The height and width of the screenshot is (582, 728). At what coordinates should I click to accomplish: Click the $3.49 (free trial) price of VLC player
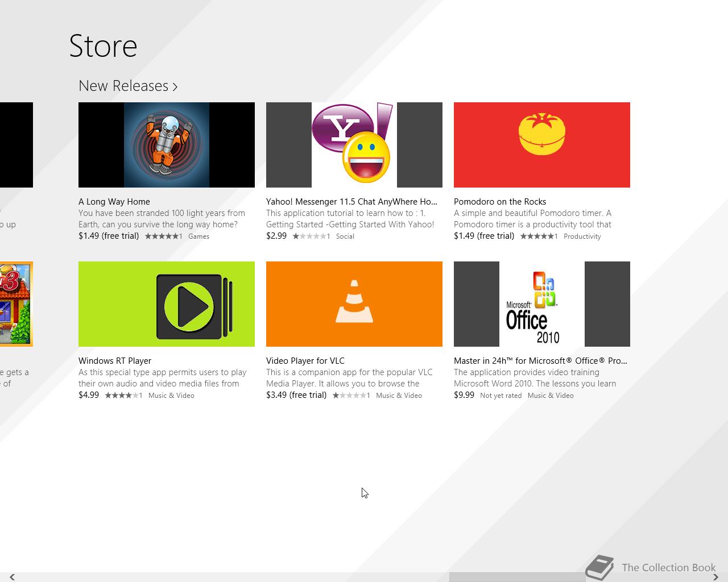(296, 395)
